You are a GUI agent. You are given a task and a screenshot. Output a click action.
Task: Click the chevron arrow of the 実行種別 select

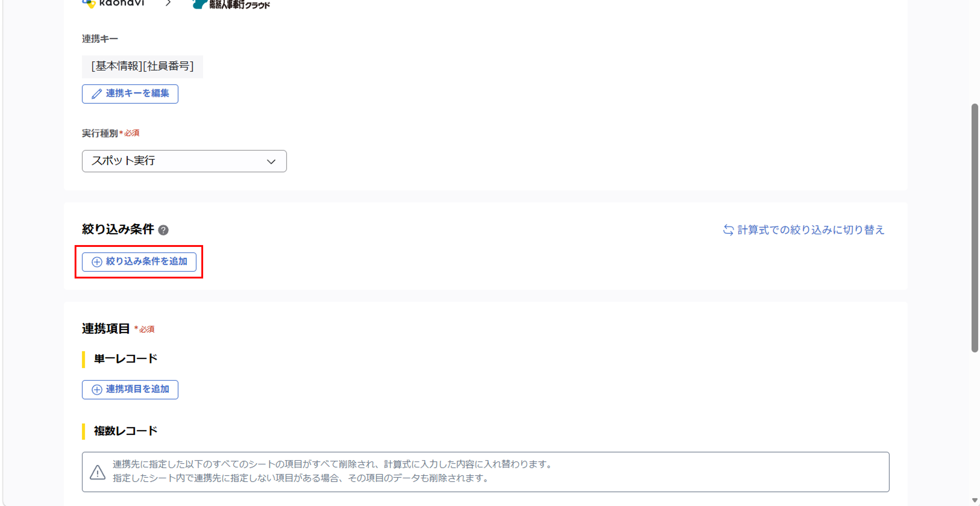click(x=271, y=162)
